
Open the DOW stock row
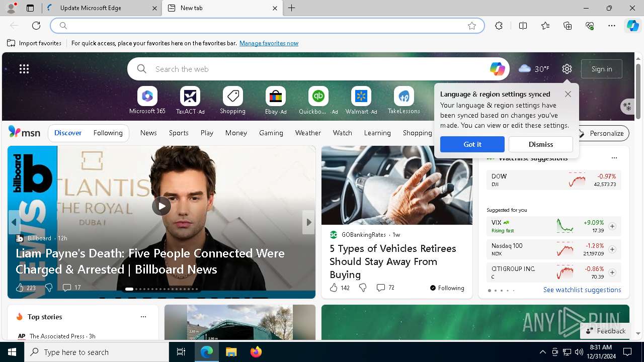pyautogui.click(x=554, y=180)
